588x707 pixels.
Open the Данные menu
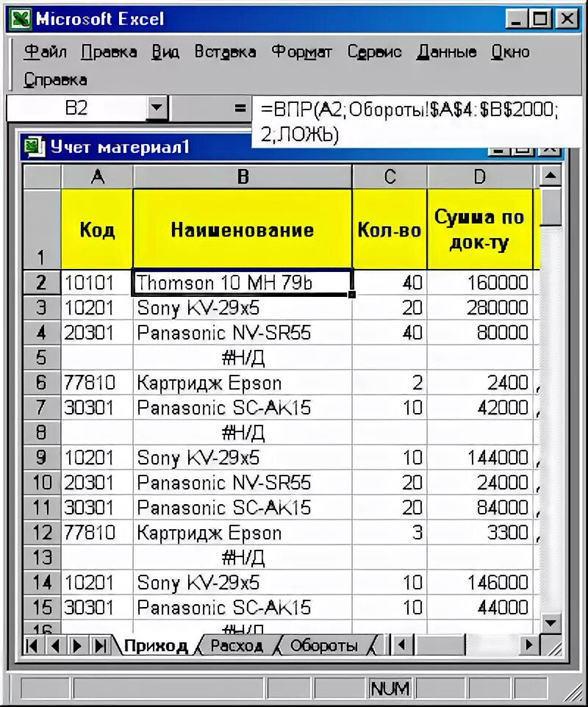pos(446,51)
